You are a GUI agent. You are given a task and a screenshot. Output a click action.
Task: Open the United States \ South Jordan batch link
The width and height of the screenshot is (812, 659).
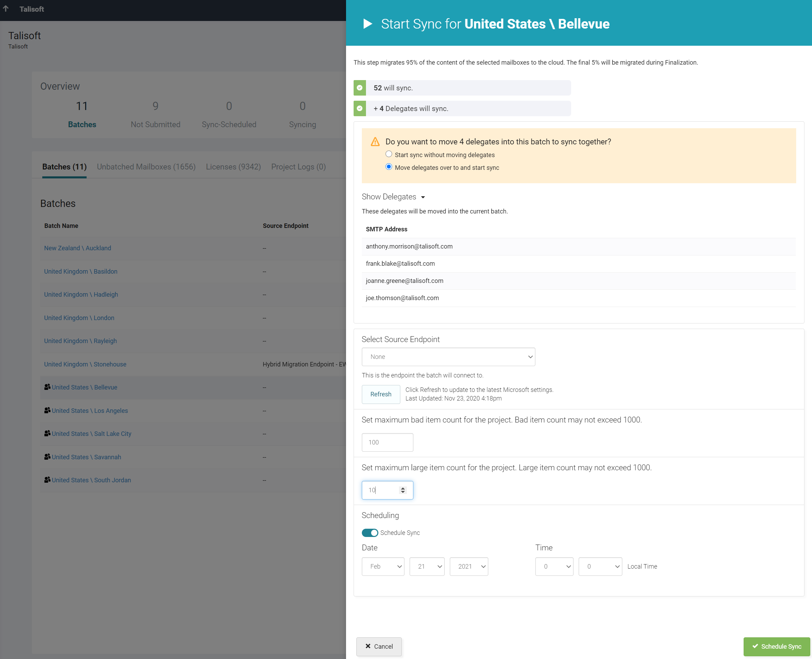pyautogui.click(x=91, y=480)
